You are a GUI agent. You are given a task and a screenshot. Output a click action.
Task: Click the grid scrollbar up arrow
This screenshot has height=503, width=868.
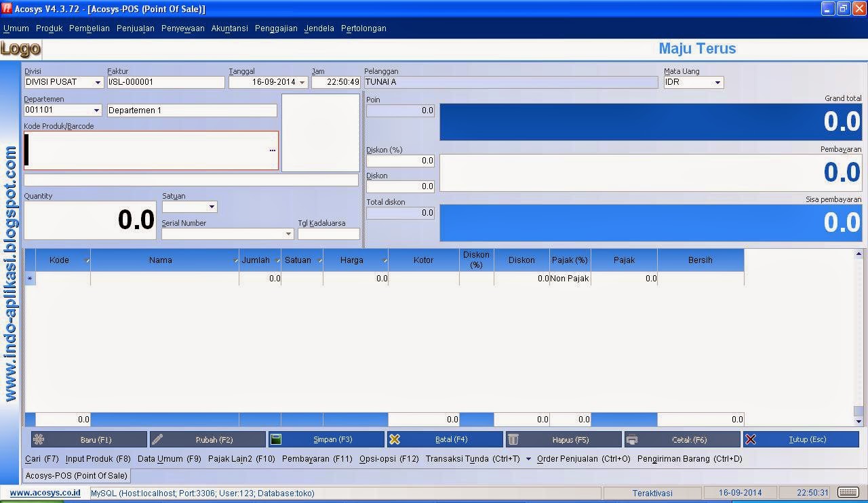pos(859,254)
